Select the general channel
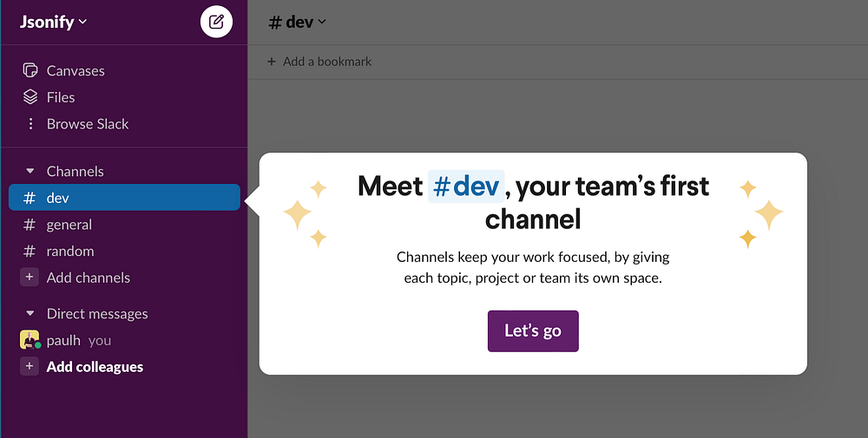The width and height of the screenshot is (868, 438). coord(69,225)
